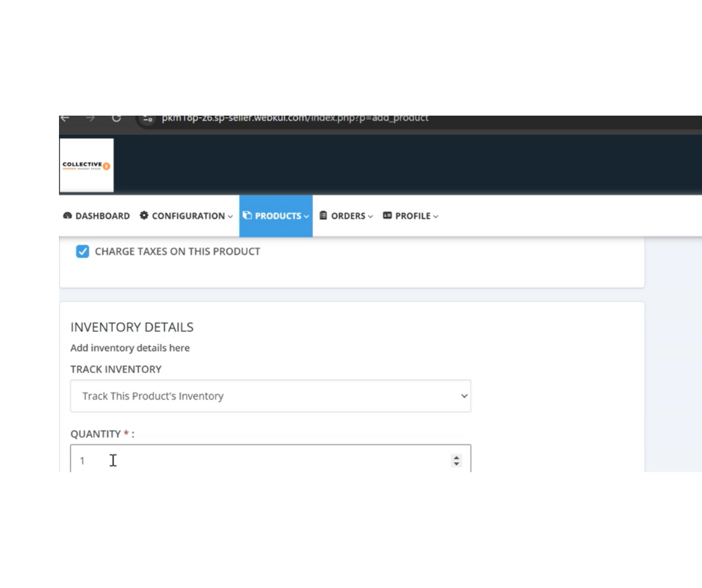Viewport: 702px width, 588px height.
Task: Reload the page with refresh icon
Action: pos(117,118)
